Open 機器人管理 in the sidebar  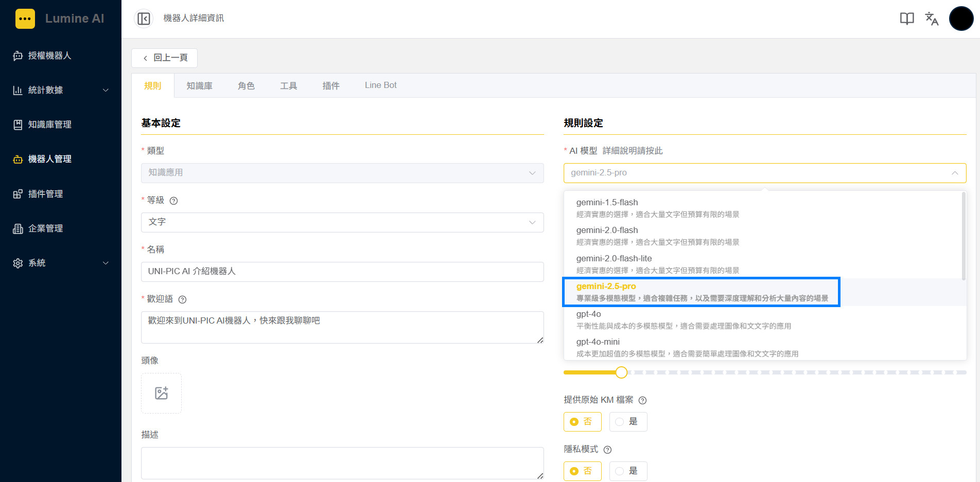click(61, 159)
